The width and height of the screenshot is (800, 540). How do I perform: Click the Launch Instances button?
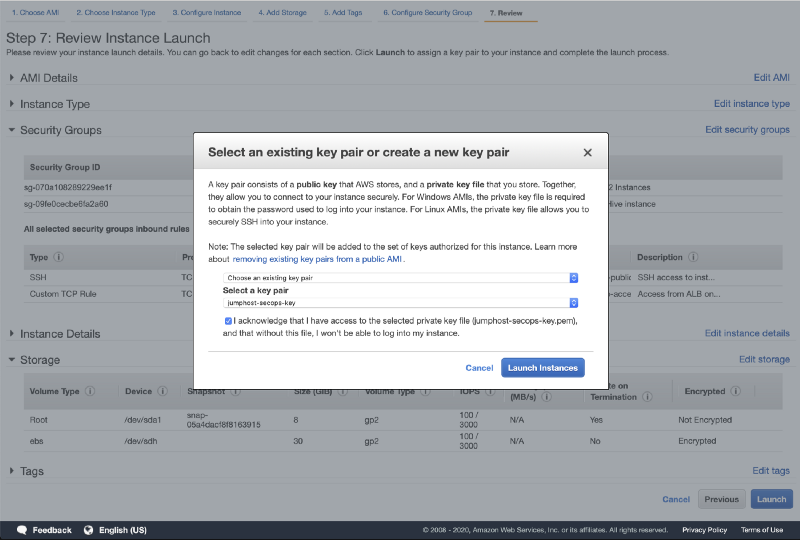[542, 368]
